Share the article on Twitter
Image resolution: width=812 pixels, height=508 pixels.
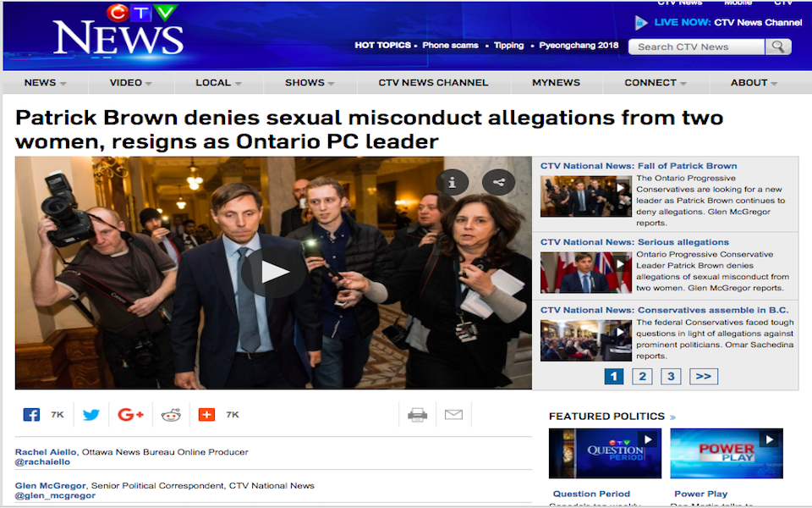pos(91,415)
